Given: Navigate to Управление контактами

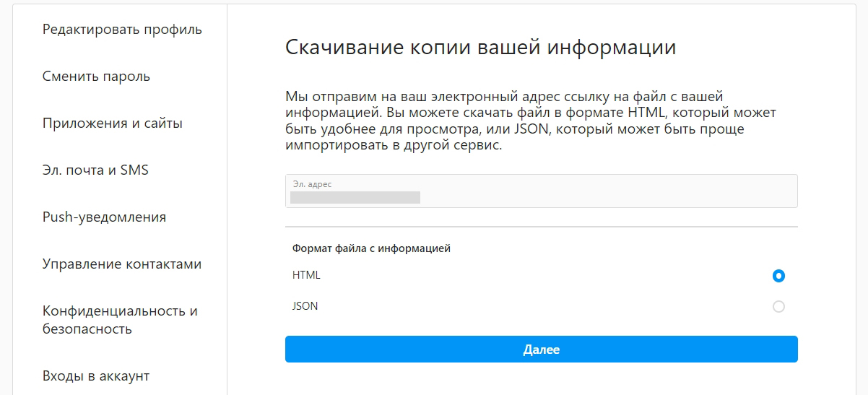Looking at the screenshot, I should (122, 264).
